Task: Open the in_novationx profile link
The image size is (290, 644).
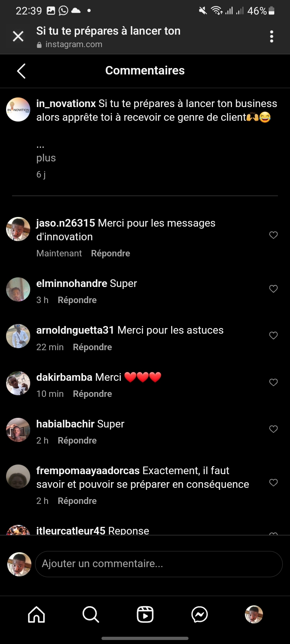Action: click(x=66, y=104)
